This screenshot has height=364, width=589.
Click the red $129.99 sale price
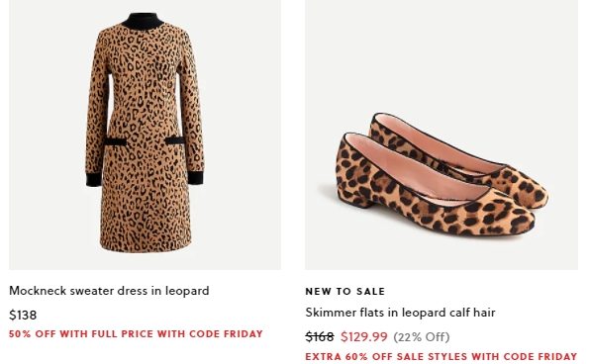363,336
